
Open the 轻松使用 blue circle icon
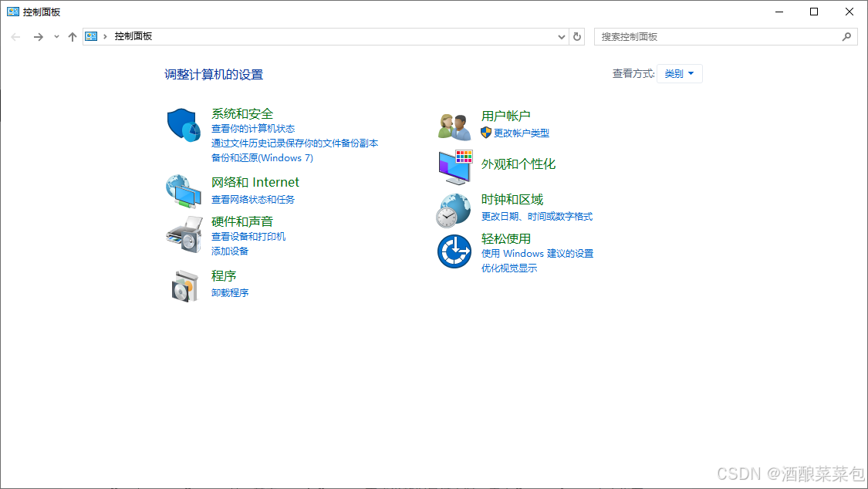pos(454,251)
